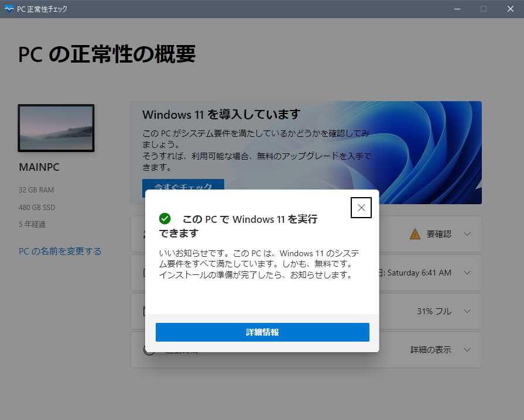The height and width of the screenshot is (420, 524).
Task: Click the 今すぐチェック button
Action: pyautogui.click(x=183, y=185)
